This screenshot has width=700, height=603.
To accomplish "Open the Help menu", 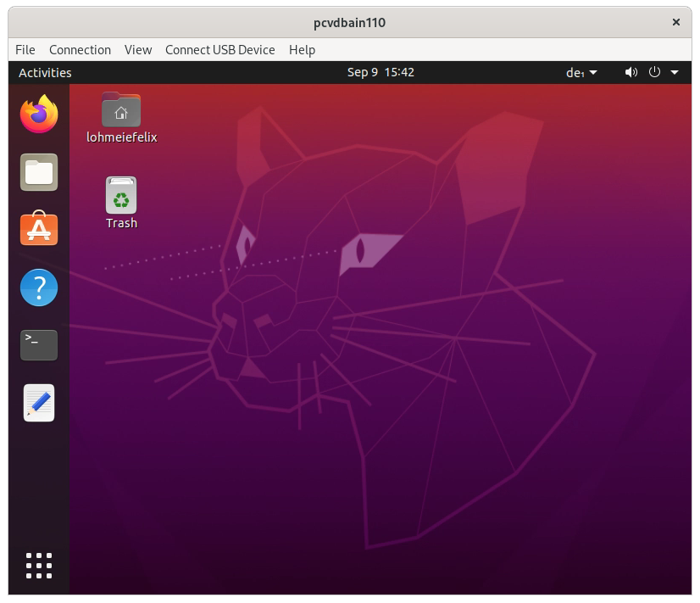I will coord(302,49).
